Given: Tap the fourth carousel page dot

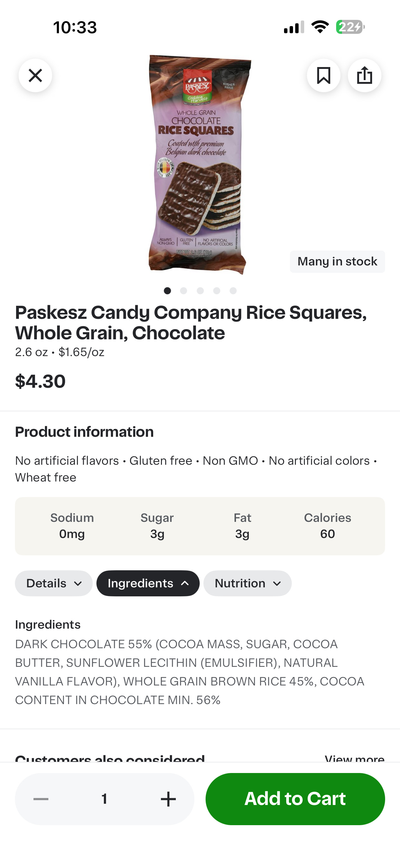Looking at the screenshot, I should [x=216, y=291].
